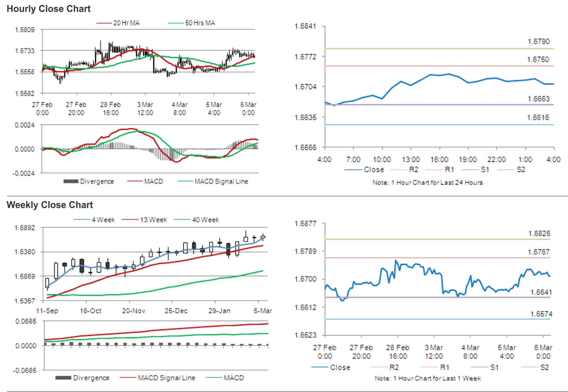
Task: Click the 28 Feb 16:00 hourly chart date
Action: click(x=111, y=108)
